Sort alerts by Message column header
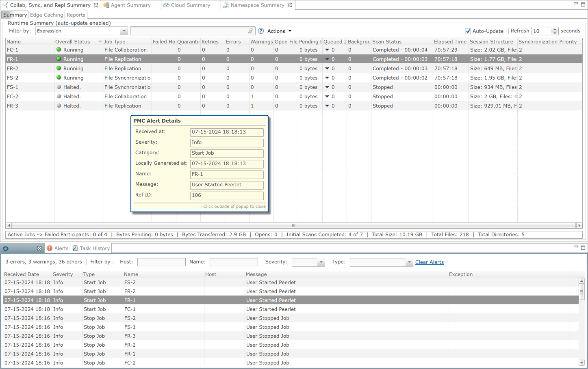588x369 pixels. 346,274
